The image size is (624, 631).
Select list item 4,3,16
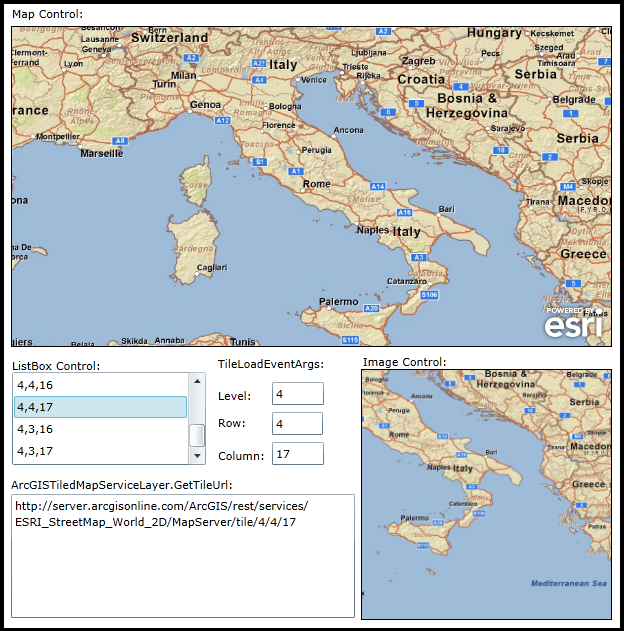(101, 429)
